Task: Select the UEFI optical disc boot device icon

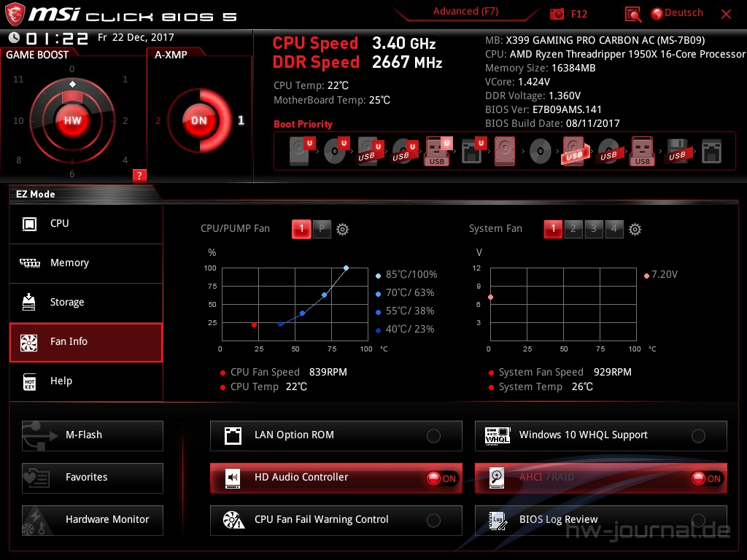Action: (336, 151)
